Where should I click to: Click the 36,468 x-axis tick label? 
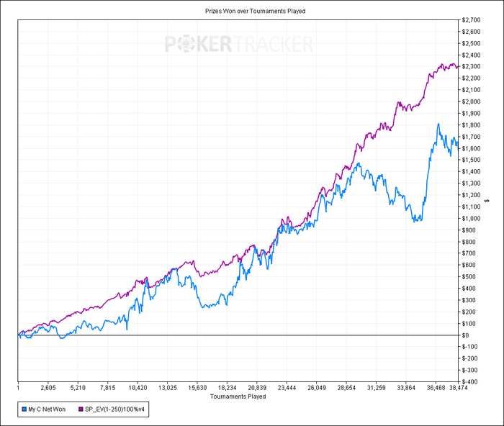(436, 388)
